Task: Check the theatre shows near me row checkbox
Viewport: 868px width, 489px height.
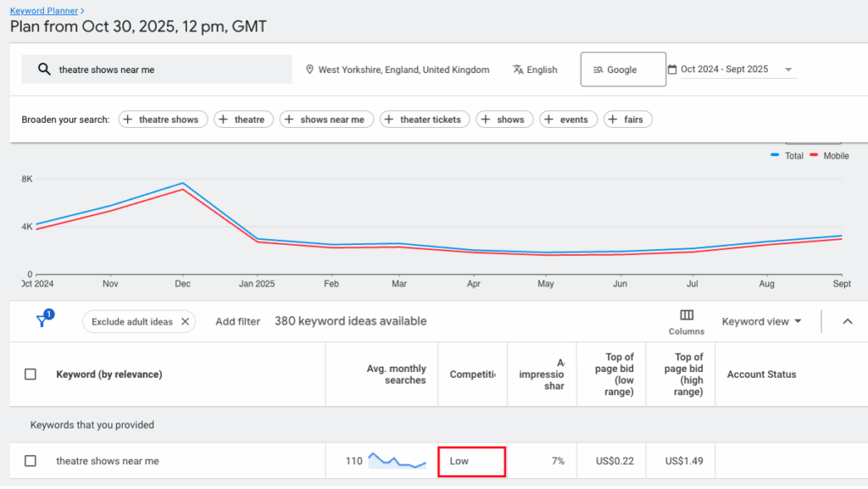Action: pyautogui.click(x=31, y=460)
